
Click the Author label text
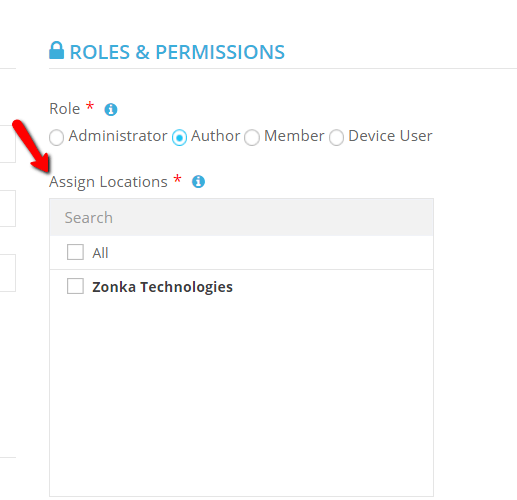point(215,136)
